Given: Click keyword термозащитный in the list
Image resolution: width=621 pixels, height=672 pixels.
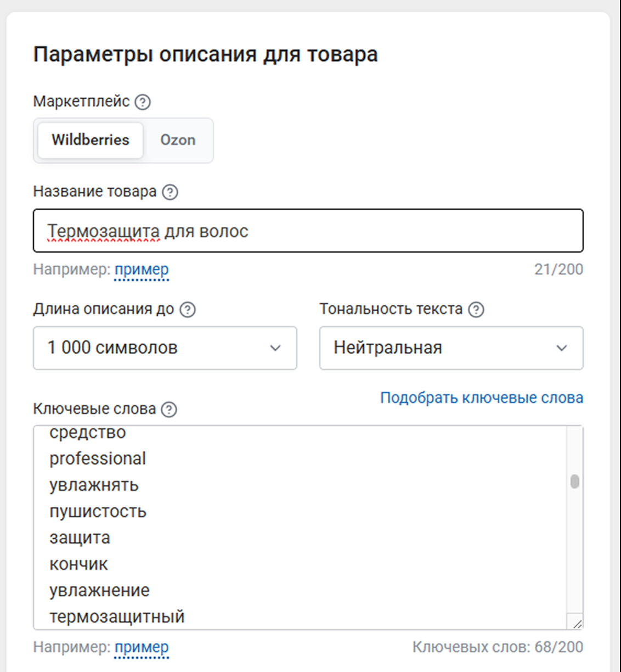Looking at the screenshot, I should click(117, 617).
